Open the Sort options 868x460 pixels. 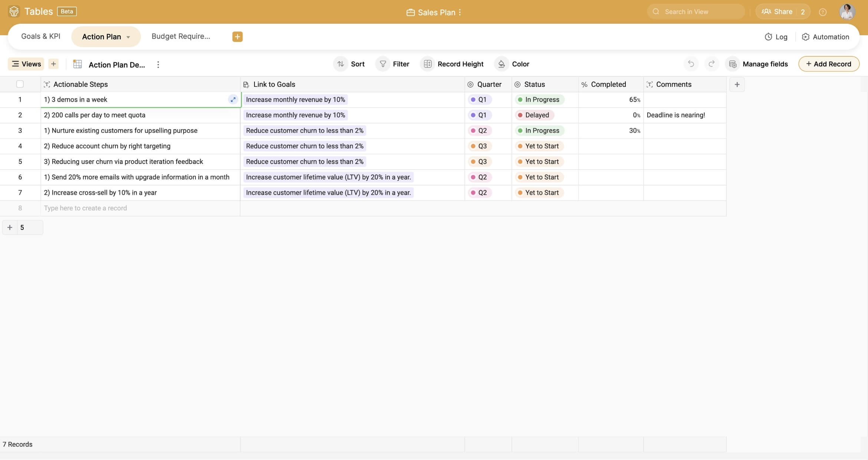[349, 64]
